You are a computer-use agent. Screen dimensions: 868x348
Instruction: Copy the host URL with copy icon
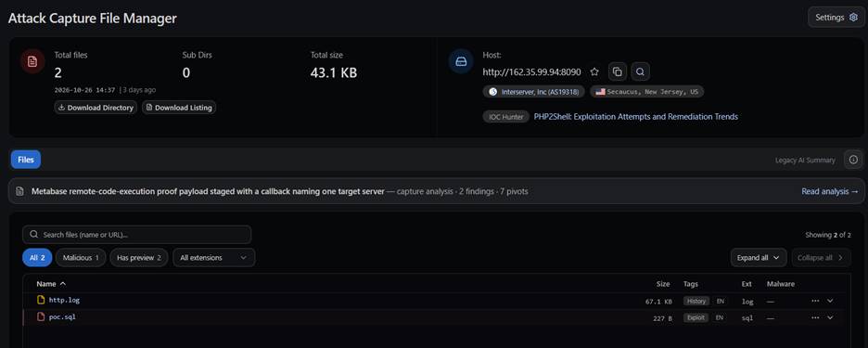(x=618, y=72)
